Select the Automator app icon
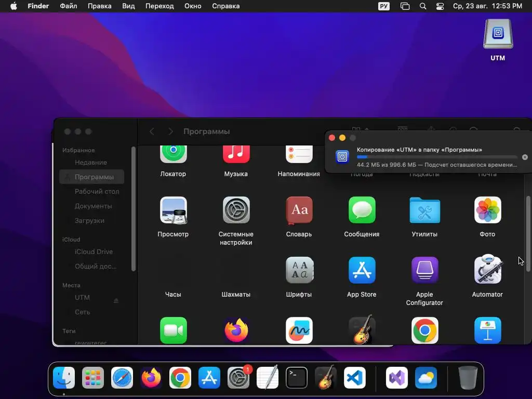532x399 pixels. coord(487,269)
